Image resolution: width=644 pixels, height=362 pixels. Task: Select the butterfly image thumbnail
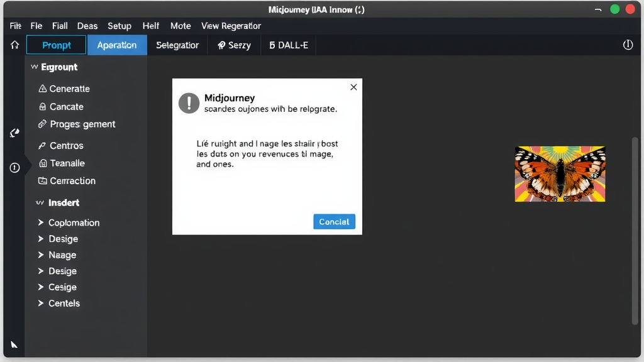pyautogui.click(x=560, y=174)
